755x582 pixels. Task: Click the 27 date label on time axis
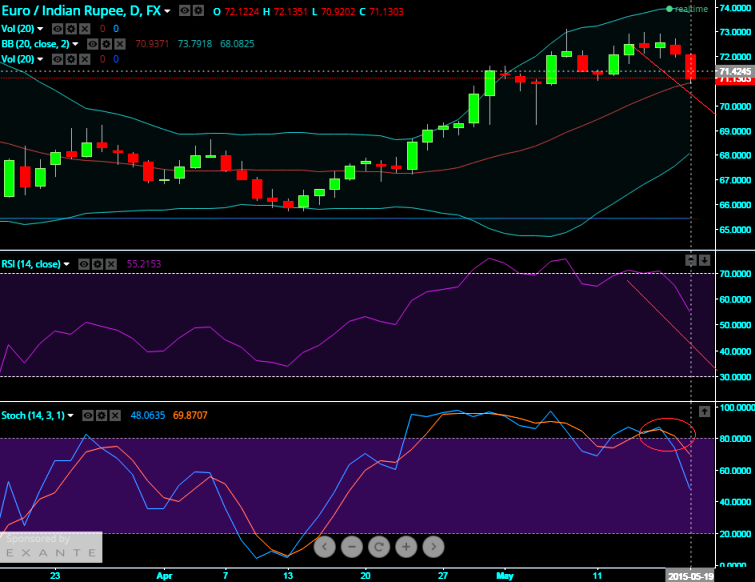(443, 576)
